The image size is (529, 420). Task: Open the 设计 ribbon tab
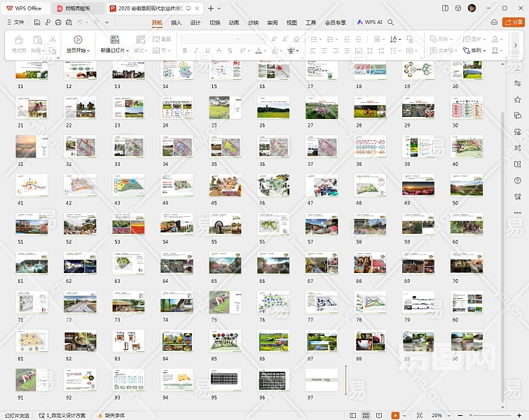point(195,22)
